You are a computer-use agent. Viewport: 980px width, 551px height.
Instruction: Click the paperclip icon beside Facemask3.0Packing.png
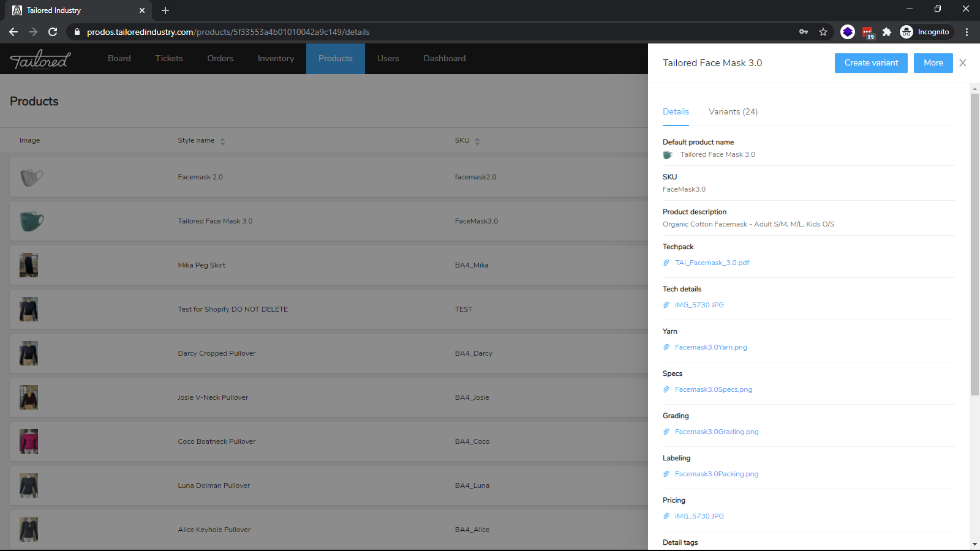click(x=666, y=474)
